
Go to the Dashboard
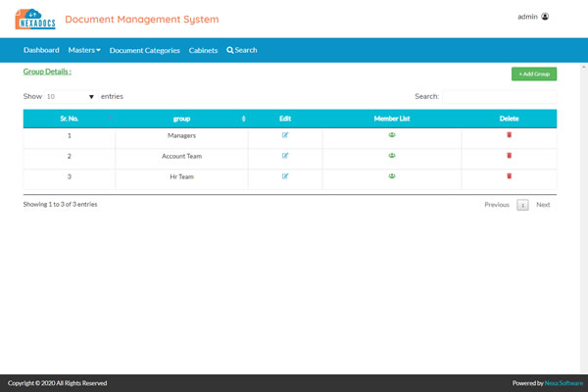41,50
